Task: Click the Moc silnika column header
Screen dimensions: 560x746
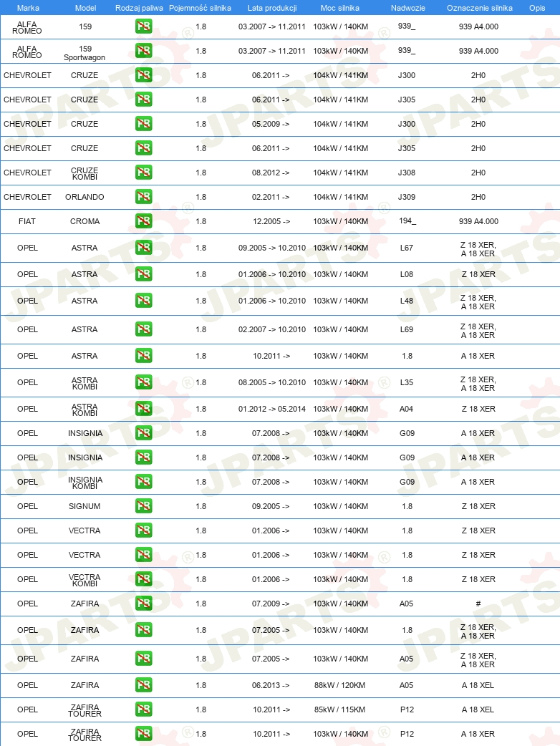Action: 340,8
